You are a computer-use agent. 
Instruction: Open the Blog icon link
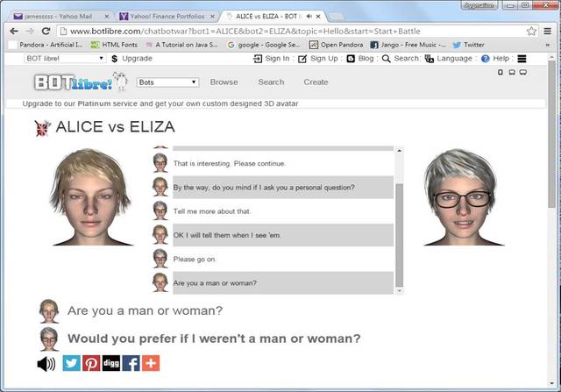coord(351,59)
